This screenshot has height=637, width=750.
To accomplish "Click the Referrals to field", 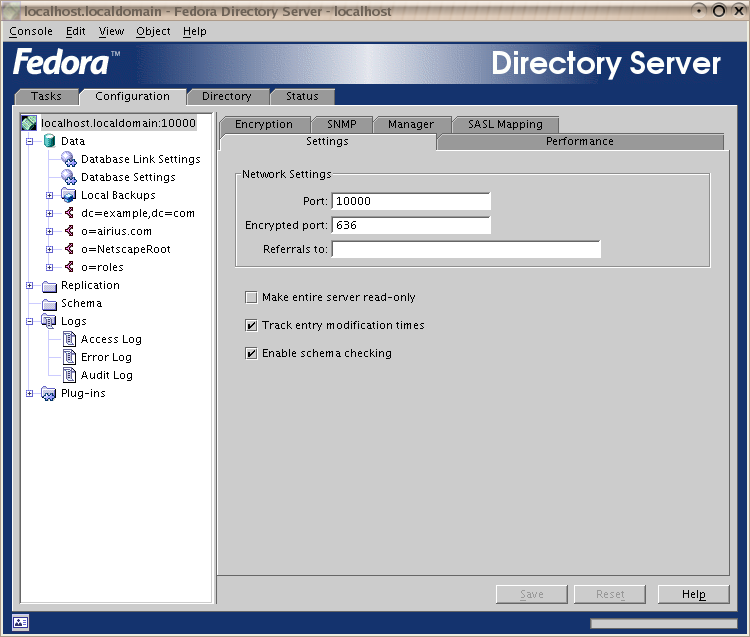I will 466,249.
